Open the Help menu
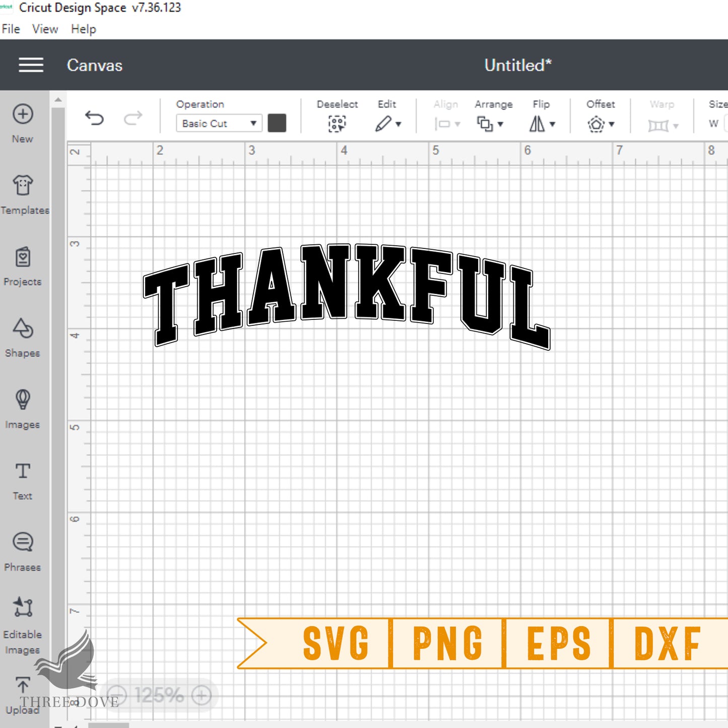728x728 pixels. [83, 29]
